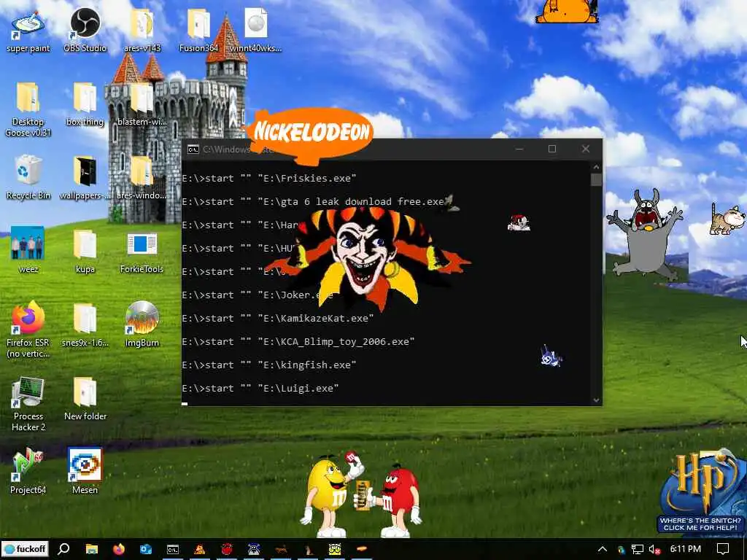Open the 6:11 PM clock

686,549
